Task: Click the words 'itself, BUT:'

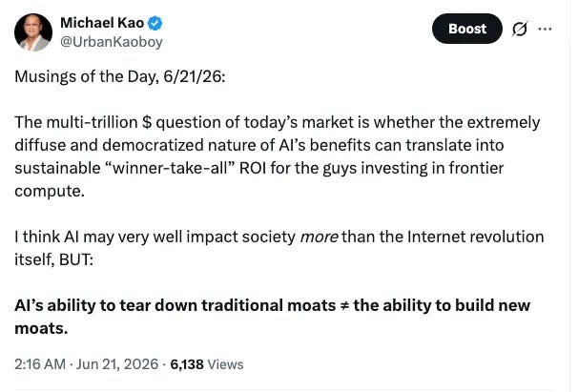Action: pyautogui.click(x=53, y=260)
